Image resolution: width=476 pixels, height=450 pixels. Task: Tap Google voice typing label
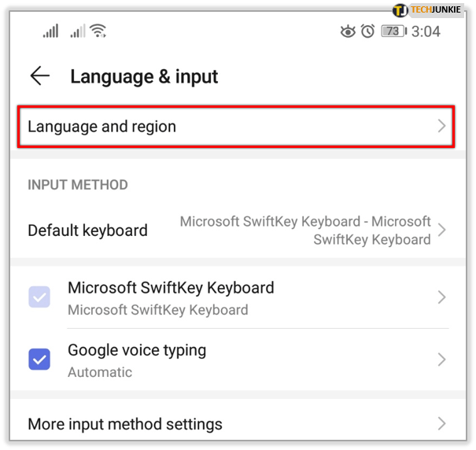pyautogui.click(x=137, y=350)
